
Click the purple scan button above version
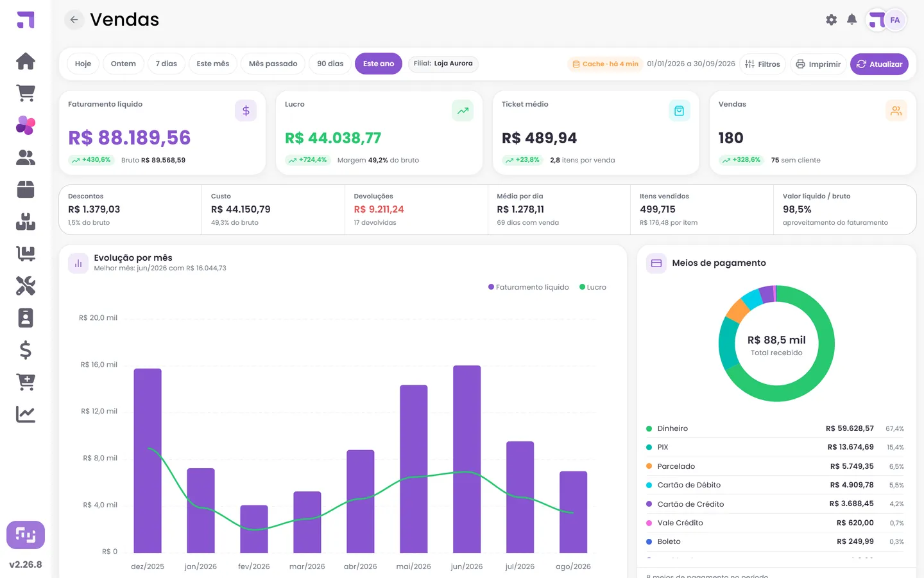(26, 535)
